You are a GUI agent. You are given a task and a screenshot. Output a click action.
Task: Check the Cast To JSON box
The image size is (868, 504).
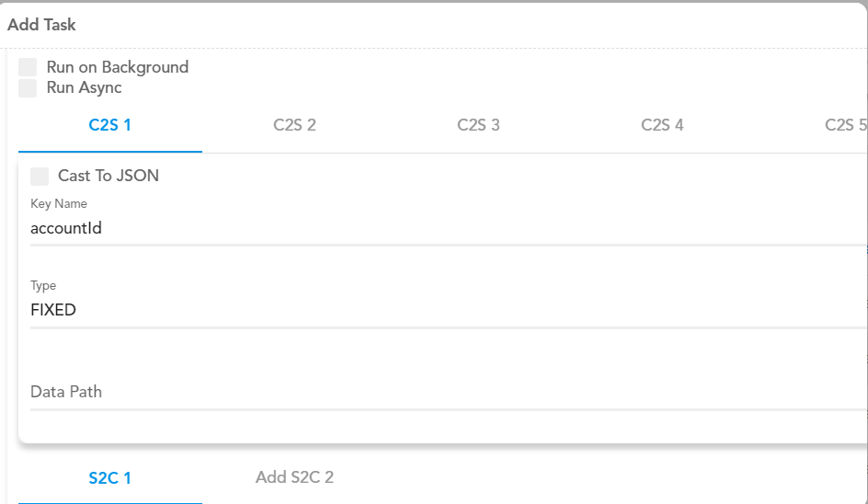click(x=40, y=176)
